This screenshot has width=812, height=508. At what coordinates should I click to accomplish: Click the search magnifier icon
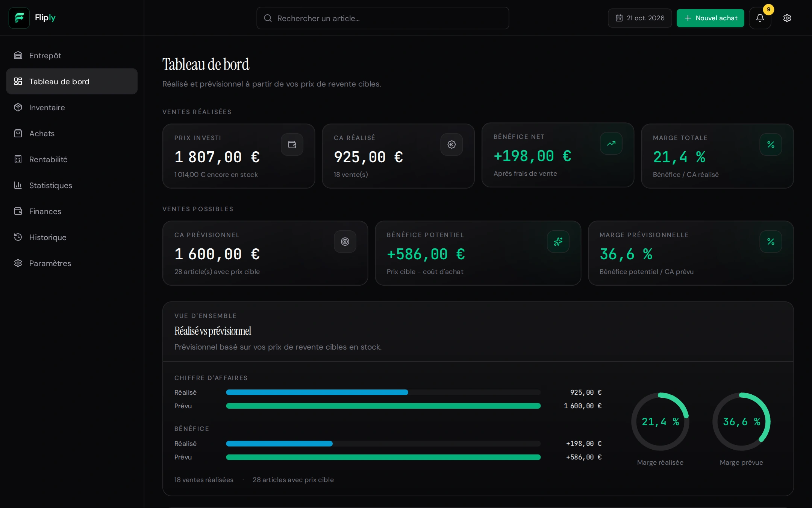[x=268, y=18]
